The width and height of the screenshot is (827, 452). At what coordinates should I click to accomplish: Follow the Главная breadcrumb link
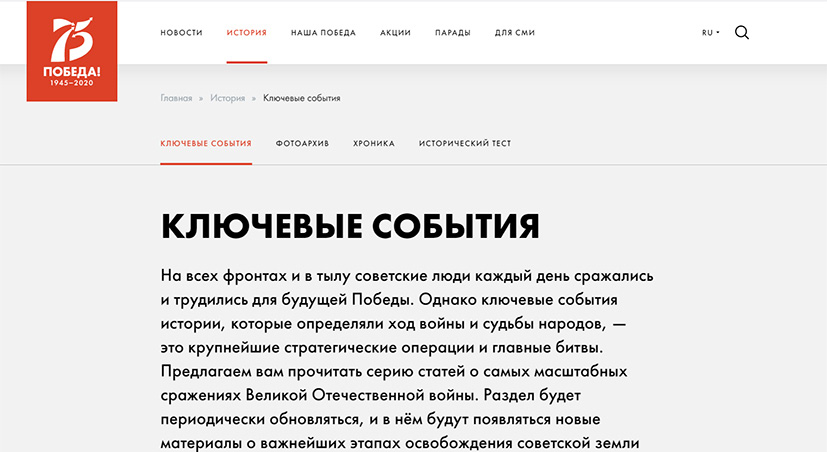tap(176, 98)
